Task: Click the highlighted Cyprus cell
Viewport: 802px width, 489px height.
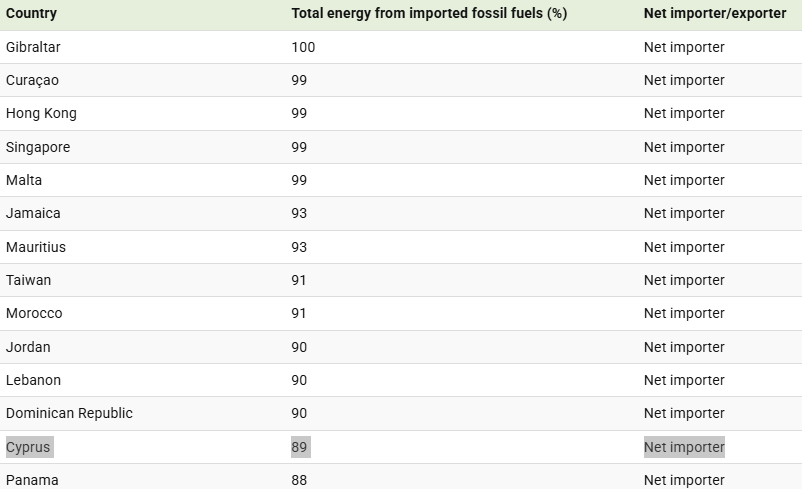Action: 28,447
